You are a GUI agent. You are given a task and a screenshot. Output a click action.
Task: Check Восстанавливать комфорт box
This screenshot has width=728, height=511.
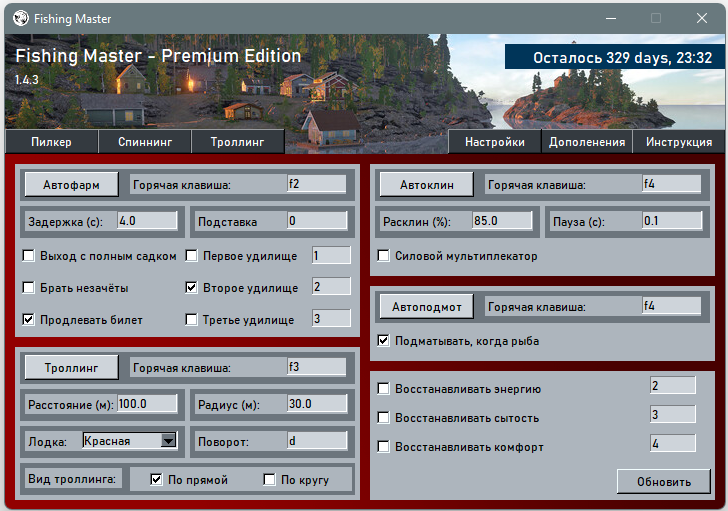[x=384, y=446]
